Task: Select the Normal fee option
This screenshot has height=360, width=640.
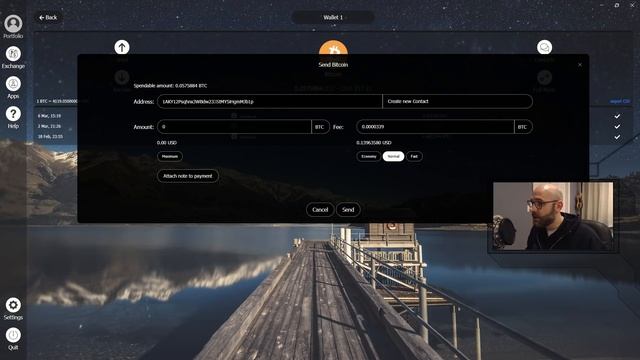Action: 393,156
